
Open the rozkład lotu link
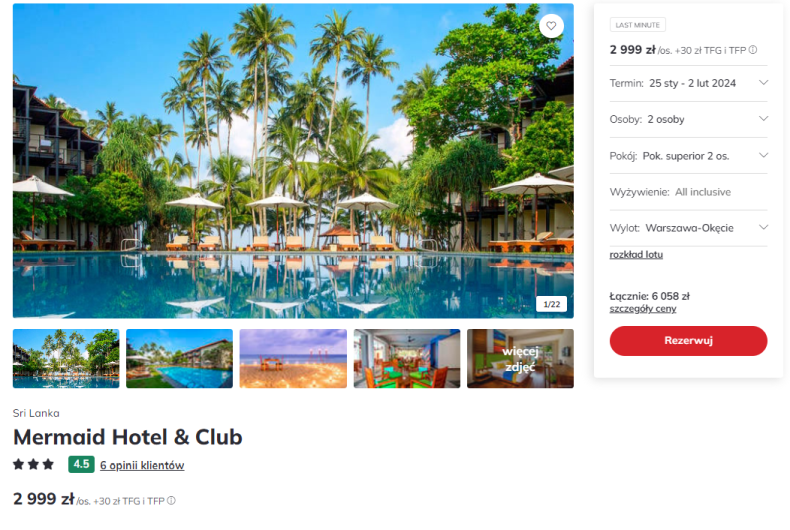coord(636,255)
